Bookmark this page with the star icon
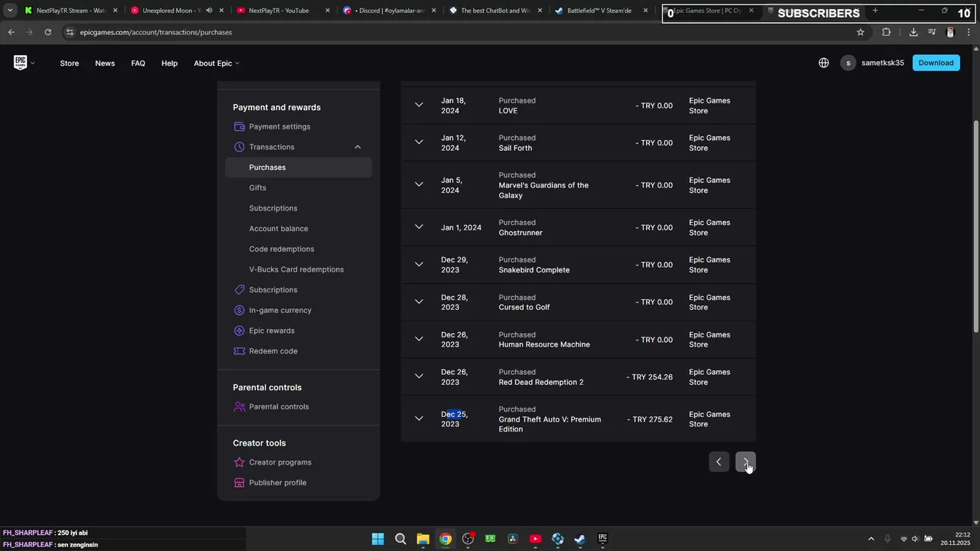The width and height of the screenshot is (980, 551). [x=861, y=32]
